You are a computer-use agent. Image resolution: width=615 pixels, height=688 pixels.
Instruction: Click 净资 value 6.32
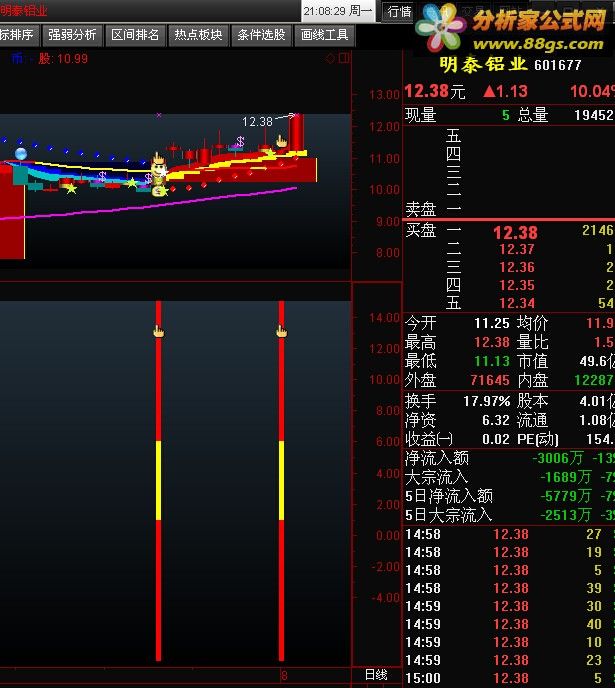click(496, 420)
